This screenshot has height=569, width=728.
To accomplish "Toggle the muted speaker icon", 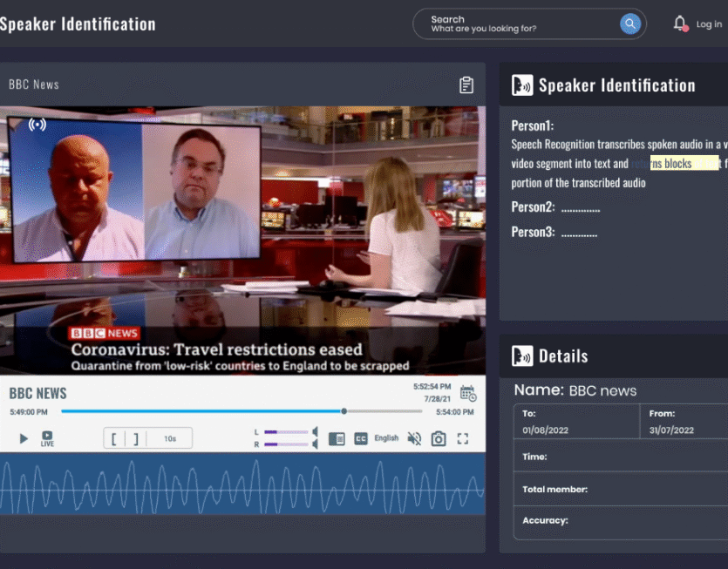I will point(414,438).
